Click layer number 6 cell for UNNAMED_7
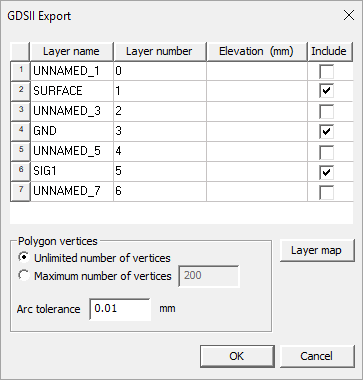This screenshot has height=380, width=363. pos(160,191)
